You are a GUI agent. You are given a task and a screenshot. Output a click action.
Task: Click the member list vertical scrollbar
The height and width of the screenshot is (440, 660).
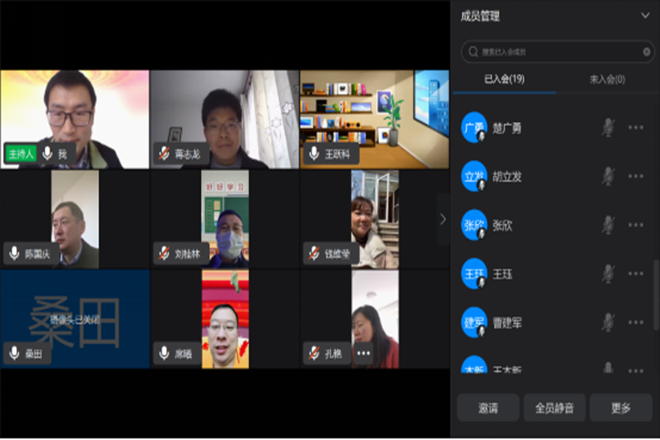tap(656, 290)
